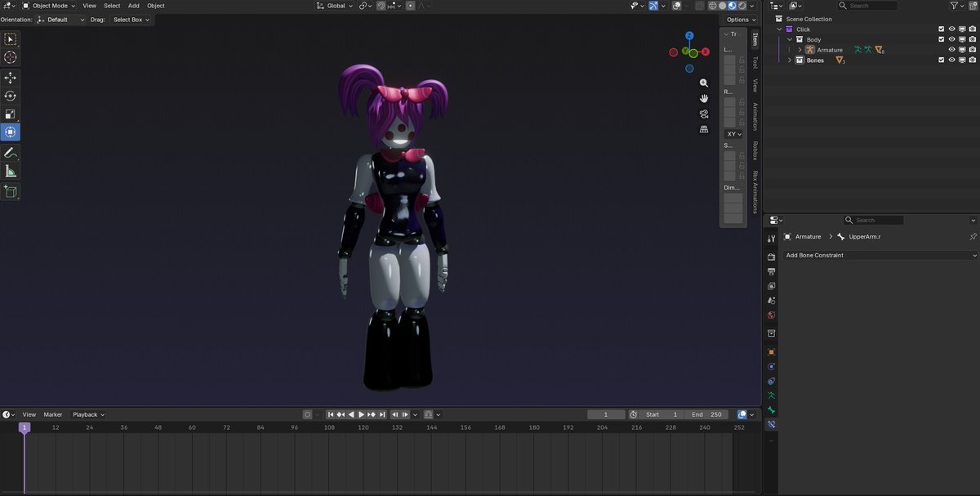Activate the Transform tool
980x496 pixels.
tap(10, 132)
